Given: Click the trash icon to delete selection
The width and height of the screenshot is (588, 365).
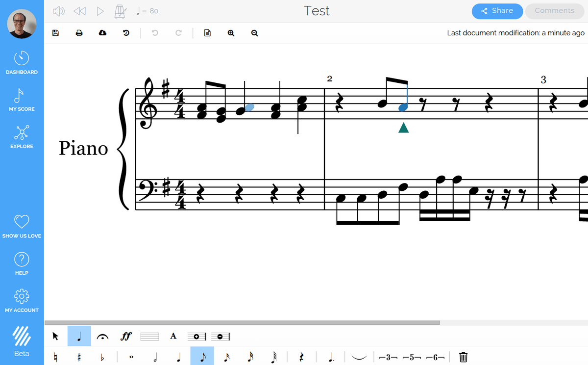Looking at the screenshot, I should click(x=463, y=357).
